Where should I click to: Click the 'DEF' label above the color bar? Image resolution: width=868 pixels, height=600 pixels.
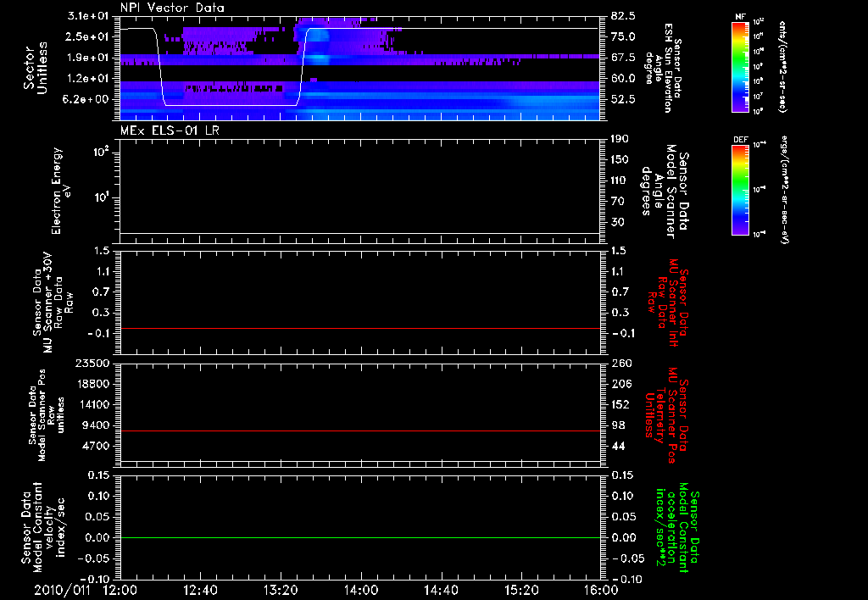click(x=740, y=140)
